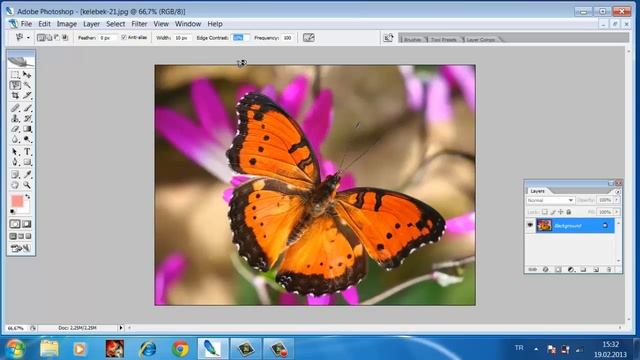The image size is (640, 360).
Task: Toggle the Anti-alias checkbox
Action: (124, 37)
